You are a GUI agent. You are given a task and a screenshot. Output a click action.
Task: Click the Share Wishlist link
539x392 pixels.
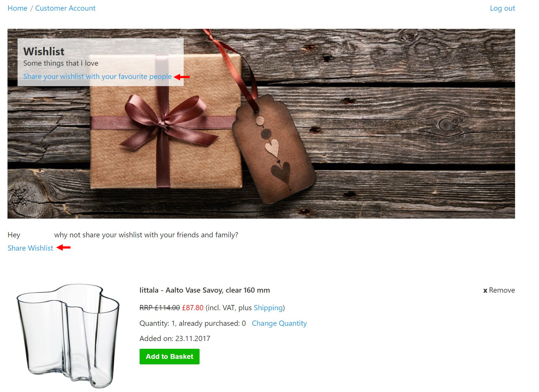[x=30, y=248]
